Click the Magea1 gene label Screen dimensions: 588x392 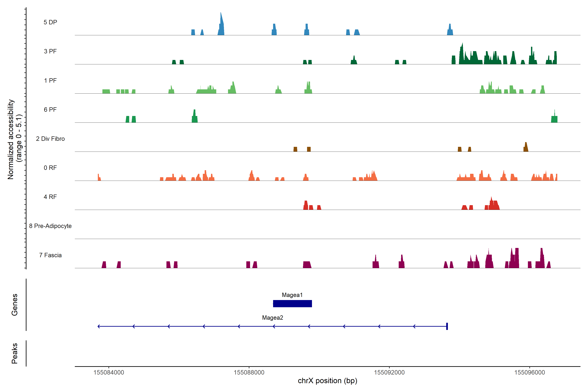292,295
